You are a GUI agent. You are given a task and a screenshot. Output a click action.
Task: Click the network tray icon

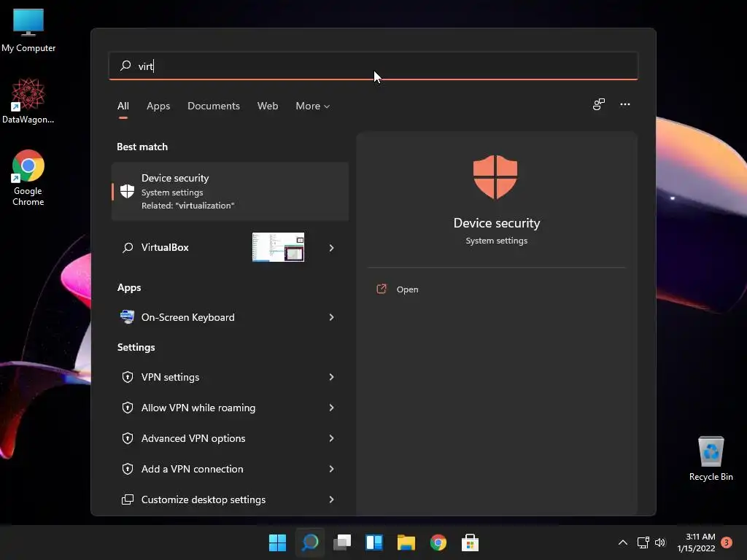click(643, 542)
